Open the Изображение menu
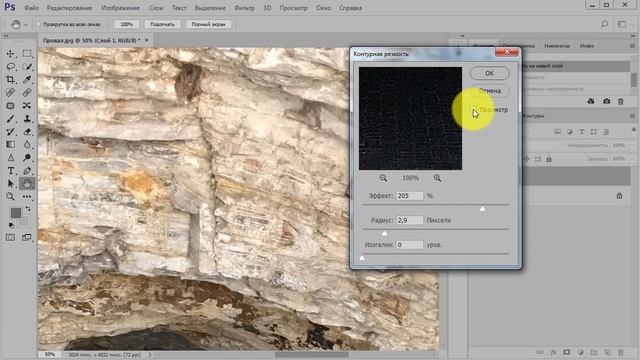The image size is (640, 360). click(x=120, y=8)
